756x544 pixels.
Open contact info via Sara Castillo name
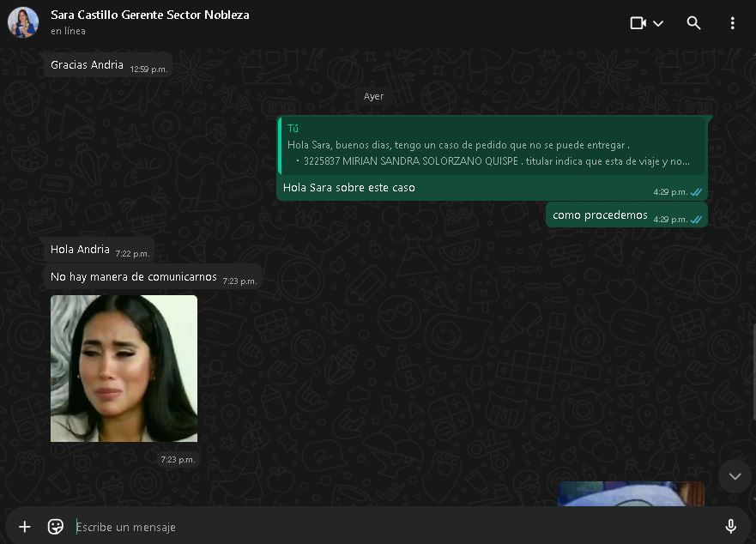[149, 15]
